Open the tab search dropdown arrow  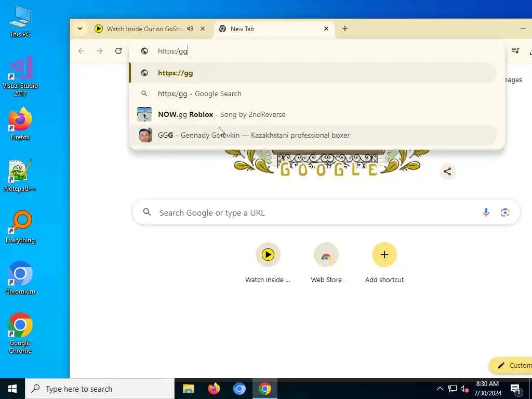pyautogui.click(x=80, y=29)
